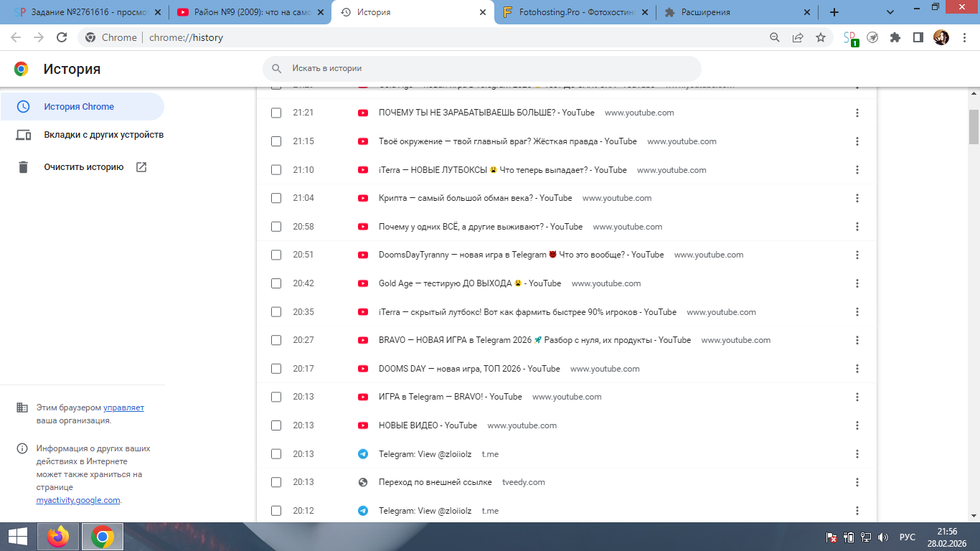Click the Chrome icon on the taskbar
This screenshot has width=980, height=551.
point(103,537)
